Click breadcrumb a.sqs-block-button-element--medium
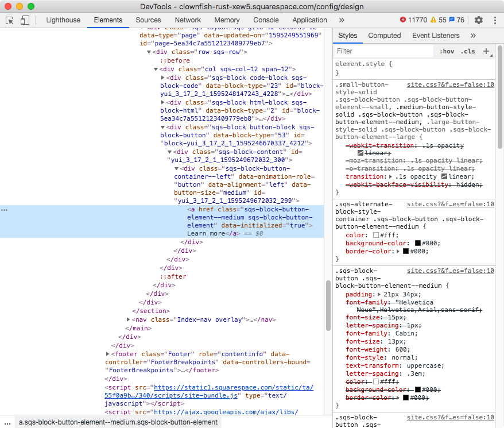This screenshot has height=428, width=504. [x=118, y=422]
